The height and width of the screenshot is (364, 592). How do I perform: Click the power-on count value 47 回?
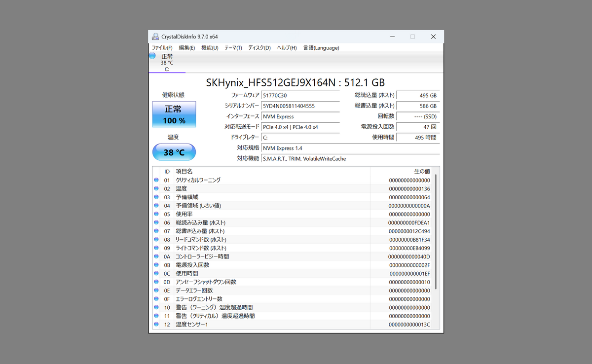418,127
